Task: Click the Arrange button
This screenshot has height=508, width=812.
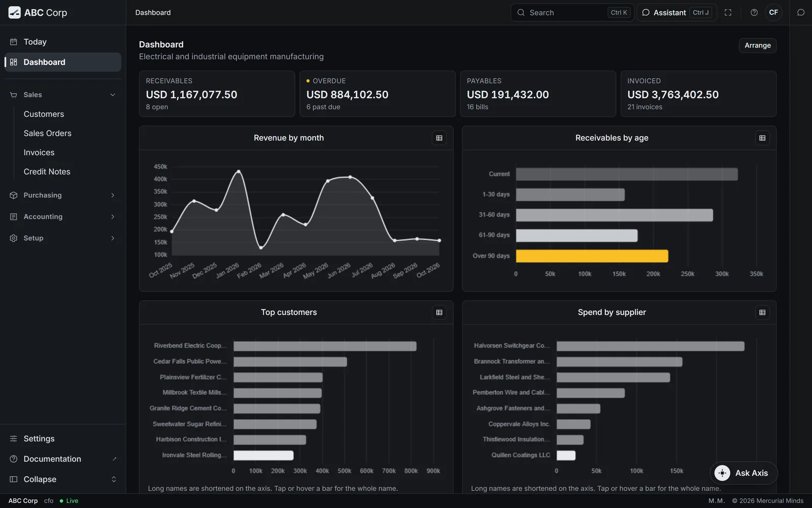Action: coord(758,45)
